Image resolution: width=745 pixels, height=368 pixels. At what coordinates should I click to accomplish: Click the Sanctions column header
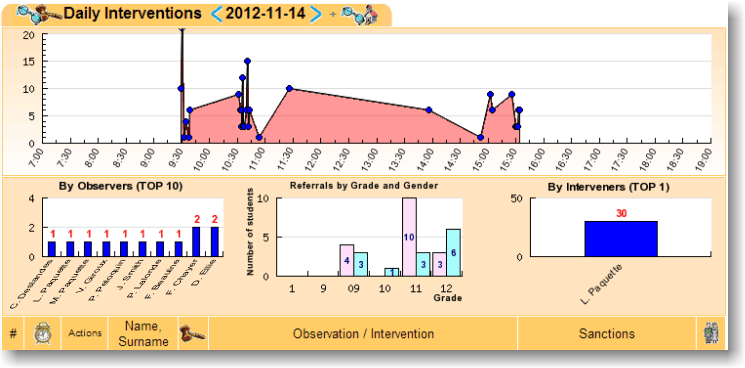coord(607,333)
